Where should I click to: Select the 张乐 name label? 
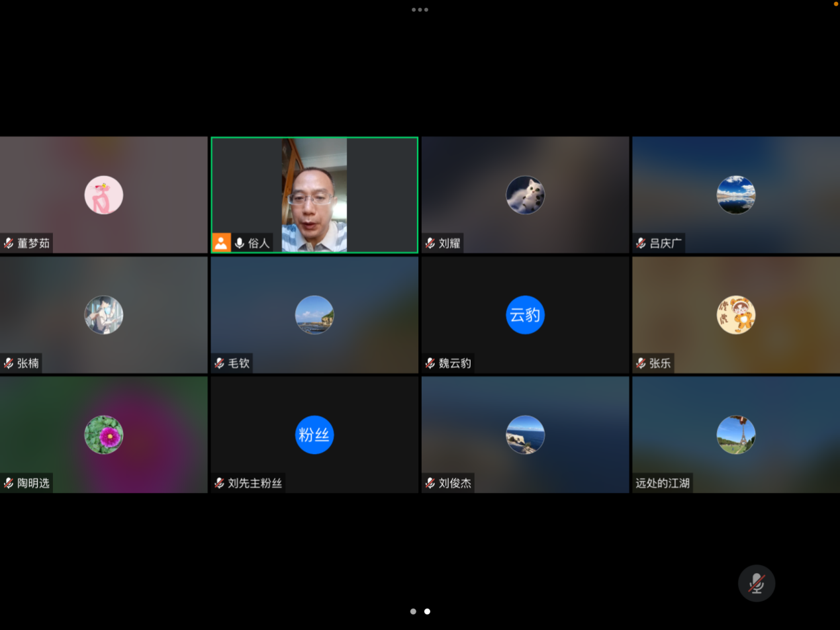pyautogui.click(x=659, y=363)
